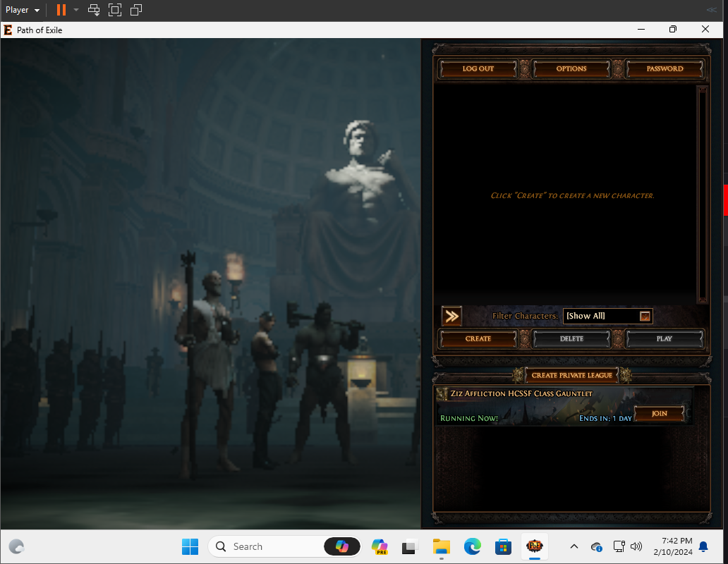Click CREATE PRIVATE LEAGUE button
Screen dimensions: 728x564
click(571, 375)
